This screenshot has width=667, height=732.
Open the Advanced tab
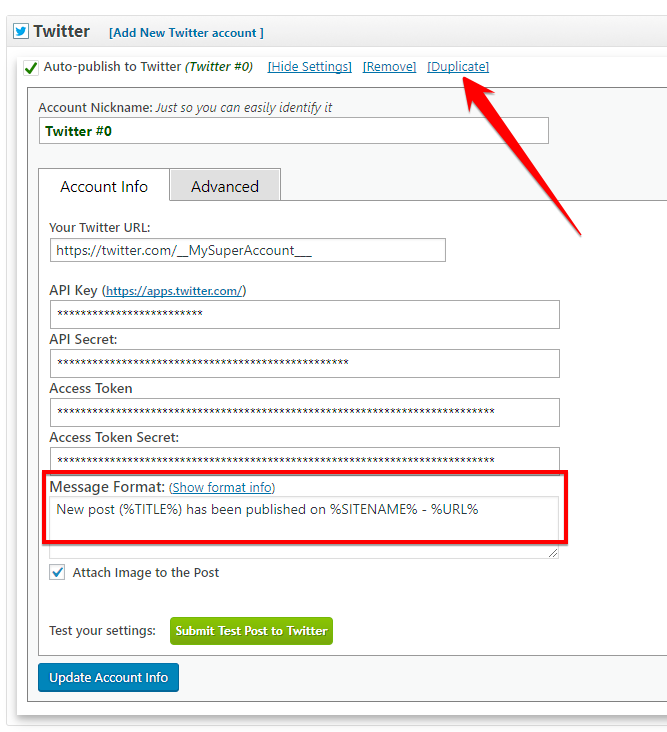click(x=225, y=186)
